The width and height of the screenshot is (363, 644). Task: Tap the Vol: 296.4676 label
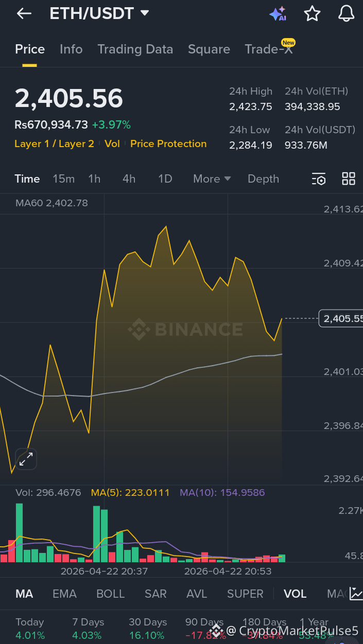48,493
